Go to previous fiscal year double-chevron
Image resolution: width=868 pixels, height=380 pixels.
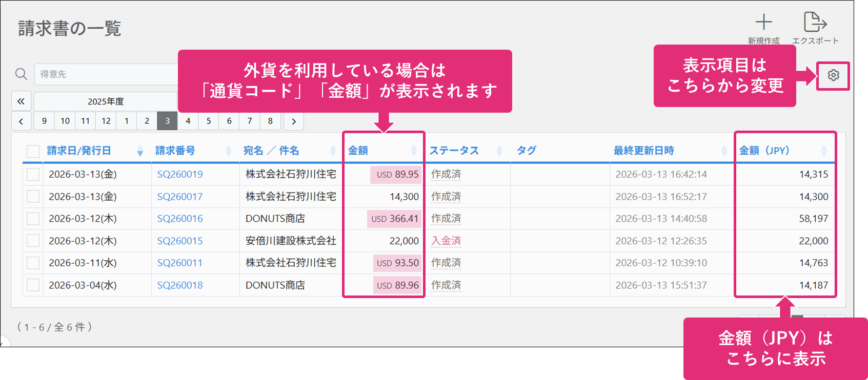tap(21, 101)
